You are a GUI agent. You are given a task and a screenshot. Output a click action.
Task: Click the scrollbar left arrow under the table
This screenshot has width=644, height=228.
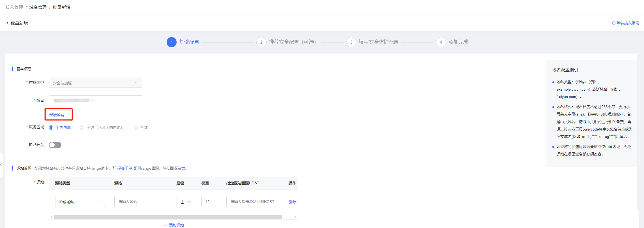coord(51,217)
